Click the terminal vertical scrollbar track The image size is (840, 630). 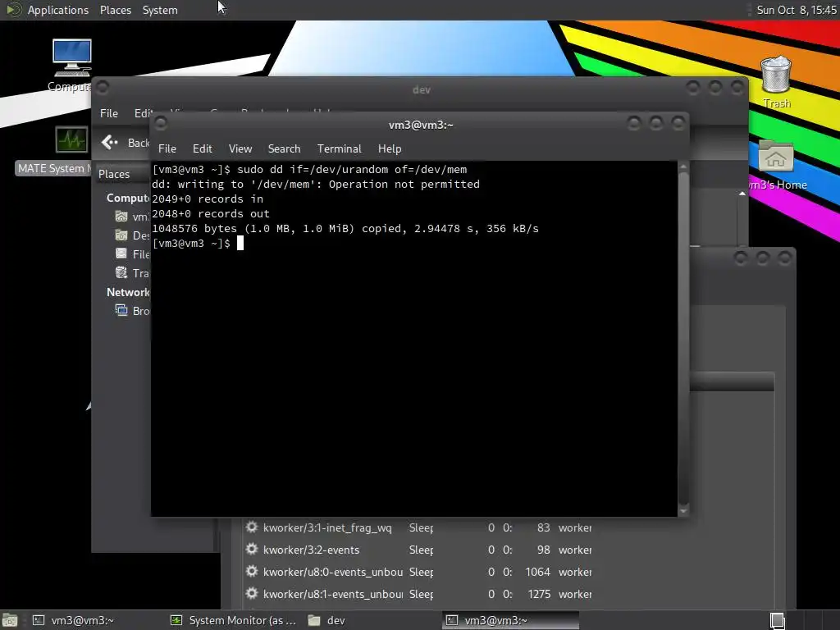click(x=683, y=339)
